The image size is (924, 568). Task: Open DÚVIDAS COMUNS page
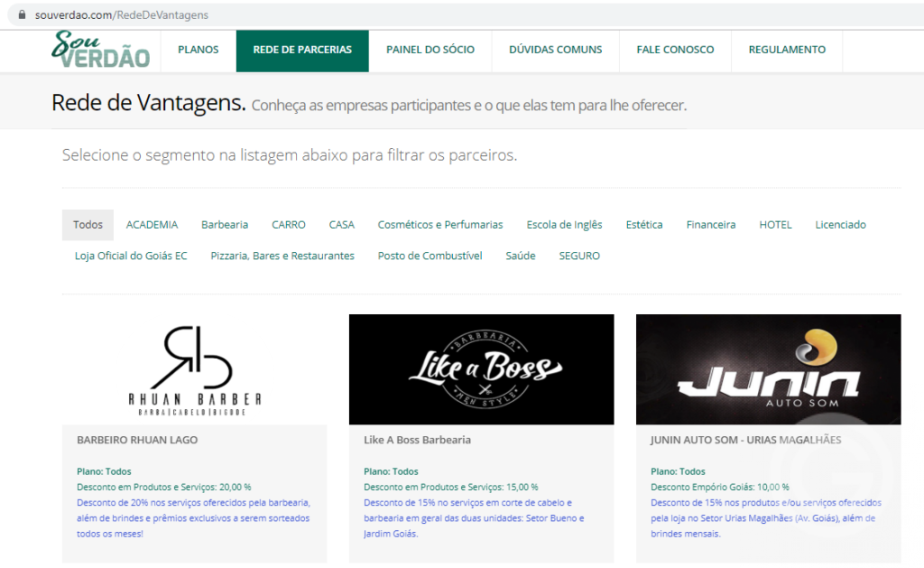pos(556,51)
